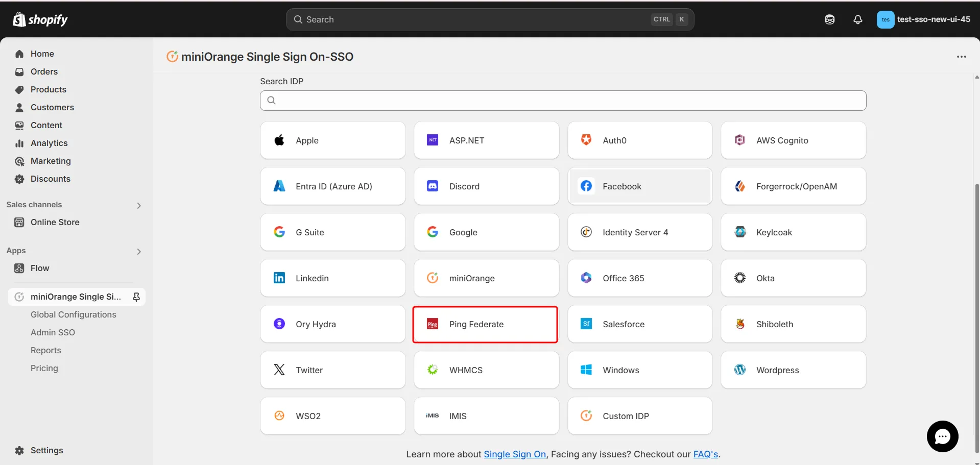
Task: Choose the Windows logo icon
Action: pyautogui.click(x=586, y=370)
